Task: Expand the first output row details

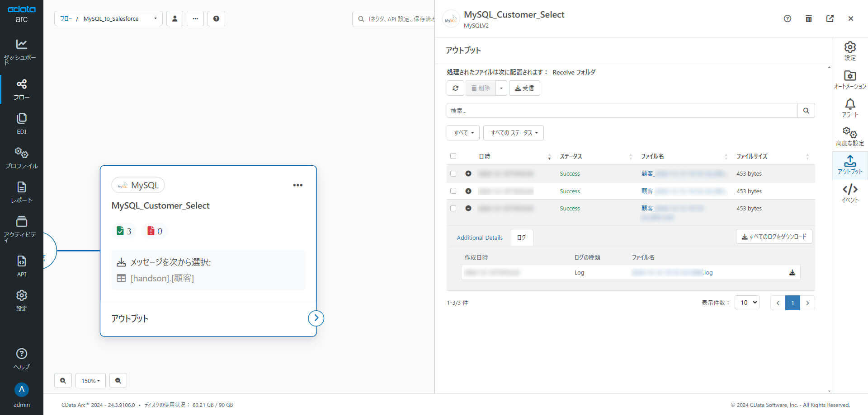Action: pyautogui.click(x=468, y=173)
